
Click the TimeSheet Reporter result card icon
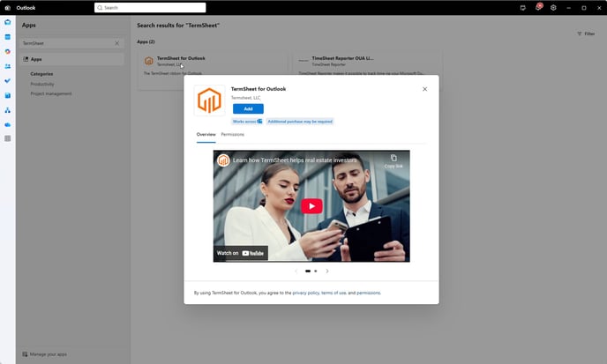(x=303, y=61)
